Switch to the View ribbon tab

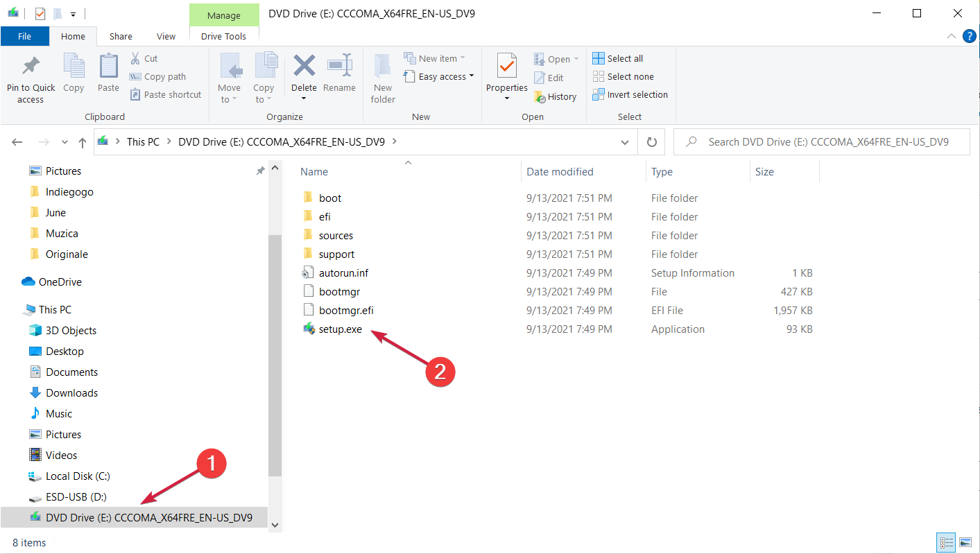point(166,36)
